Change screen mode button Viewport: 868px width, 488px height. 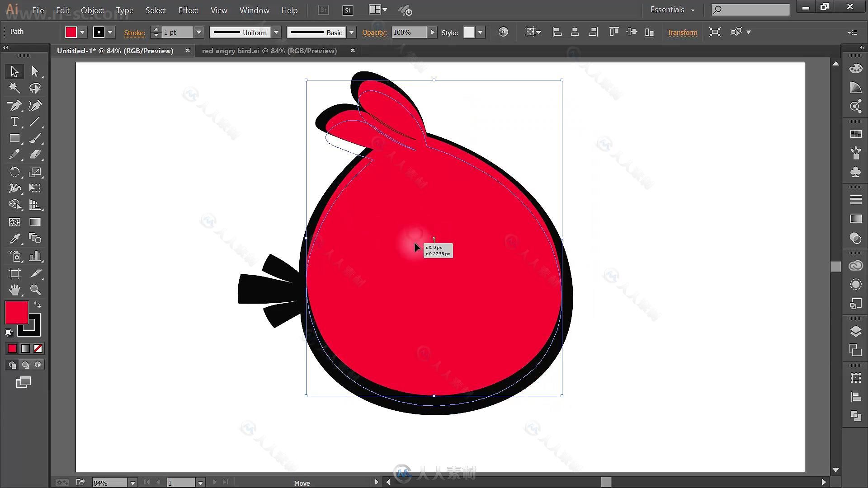tap(24, 382)
